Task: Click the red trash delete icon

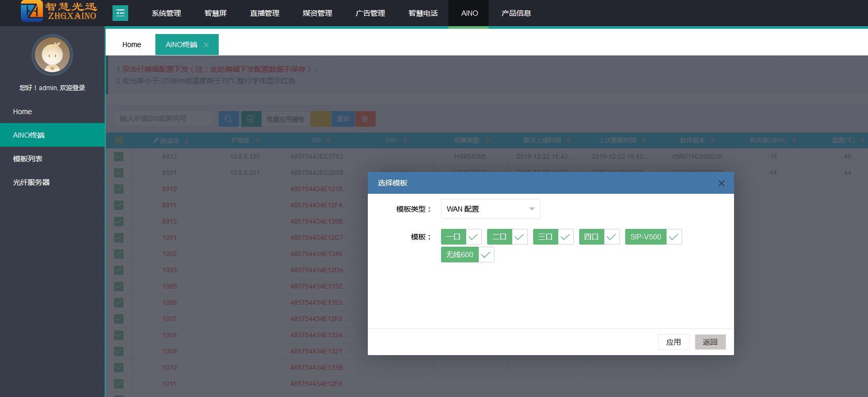Action: [x=365, y=119]
